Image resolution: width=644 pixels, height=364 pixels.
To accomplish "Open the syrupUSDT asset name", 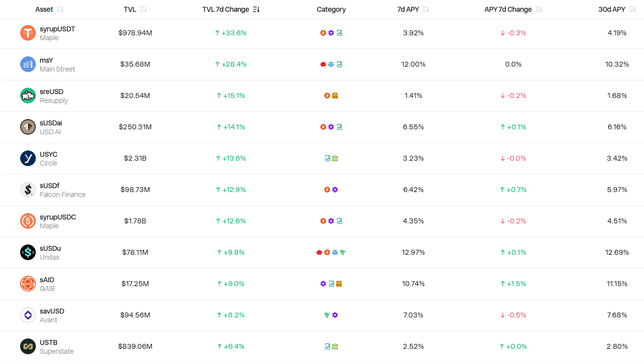I will pyautogui.click(x=57, y=29).
